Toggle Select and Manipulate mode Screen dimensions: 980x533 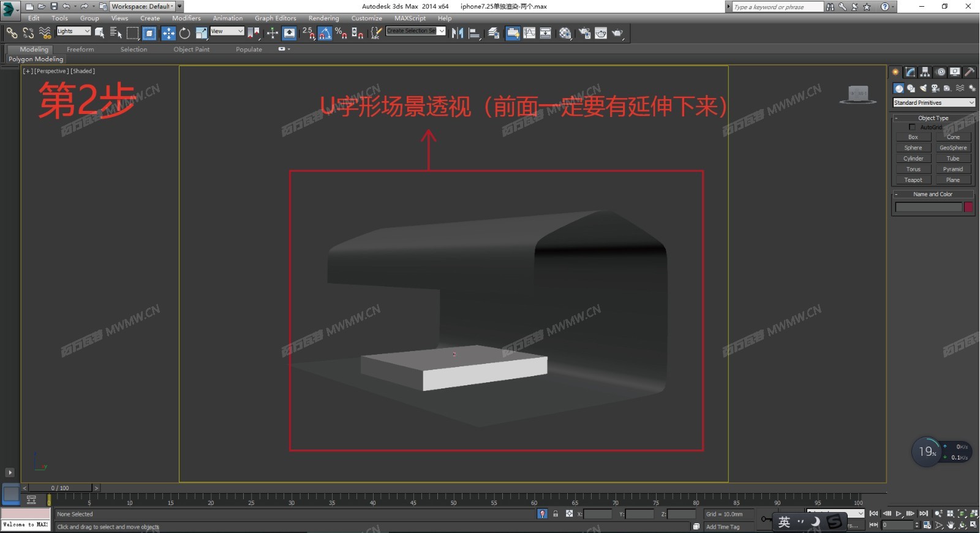pyautogui.click(x=273, y=33)
